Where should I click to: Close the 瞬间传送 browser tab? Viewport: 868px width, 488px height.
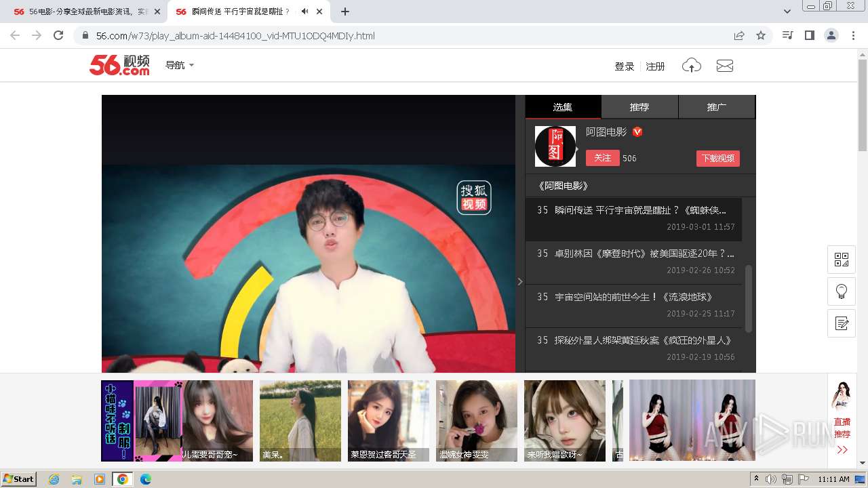(x=319, y=12)
